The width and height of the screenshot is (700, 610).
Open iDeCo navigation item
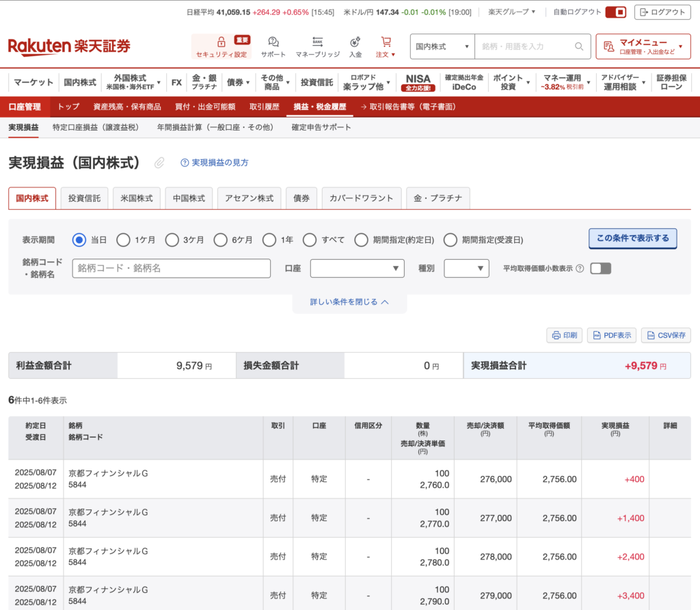(x=464, y=82)
